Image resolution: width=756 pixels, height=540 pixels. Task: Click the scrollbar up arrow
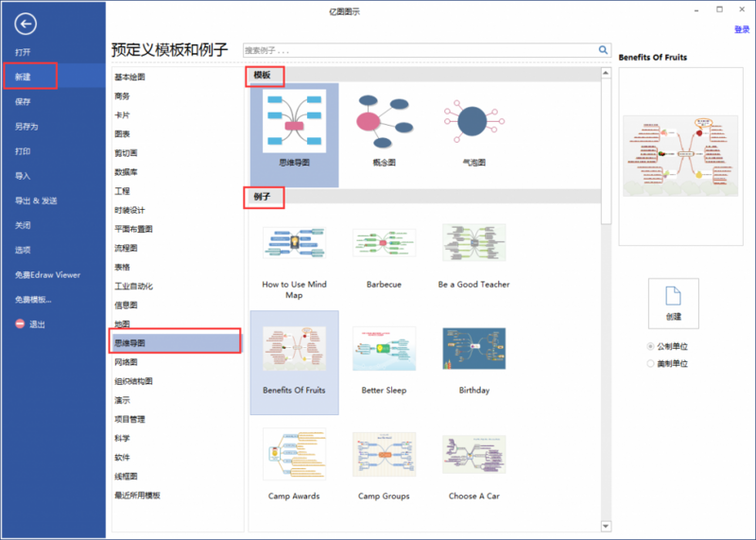coord(606,73)
